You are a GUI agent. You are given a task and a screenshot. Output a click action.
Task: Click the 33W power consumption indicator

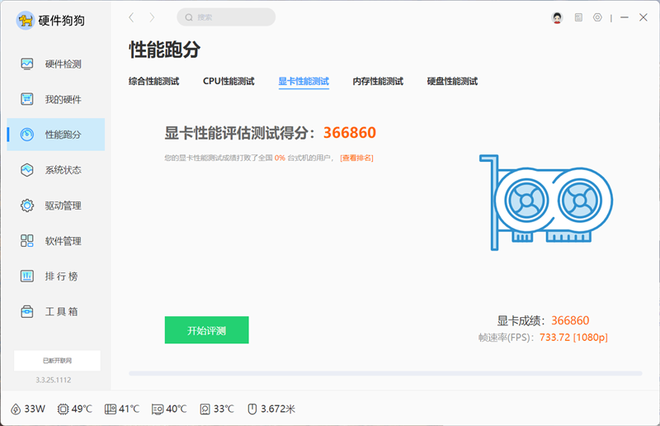pos(28,409)
